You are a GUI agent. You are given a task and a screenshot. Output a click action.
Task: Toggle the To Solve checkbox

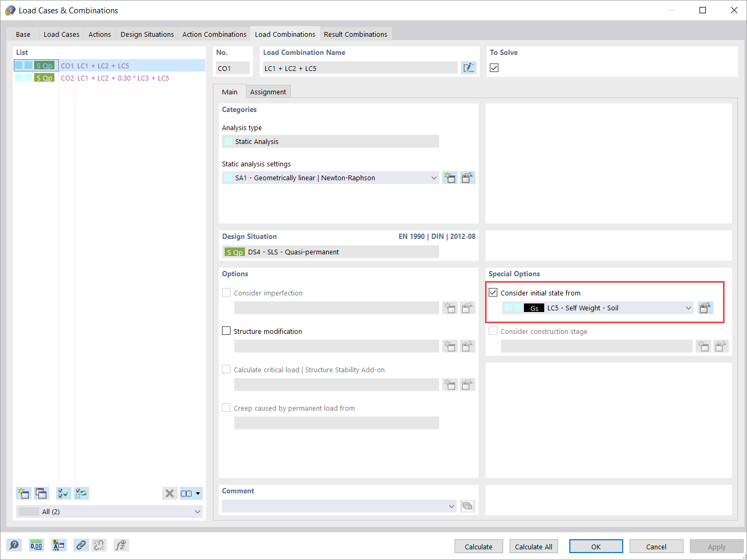[494, 68]
